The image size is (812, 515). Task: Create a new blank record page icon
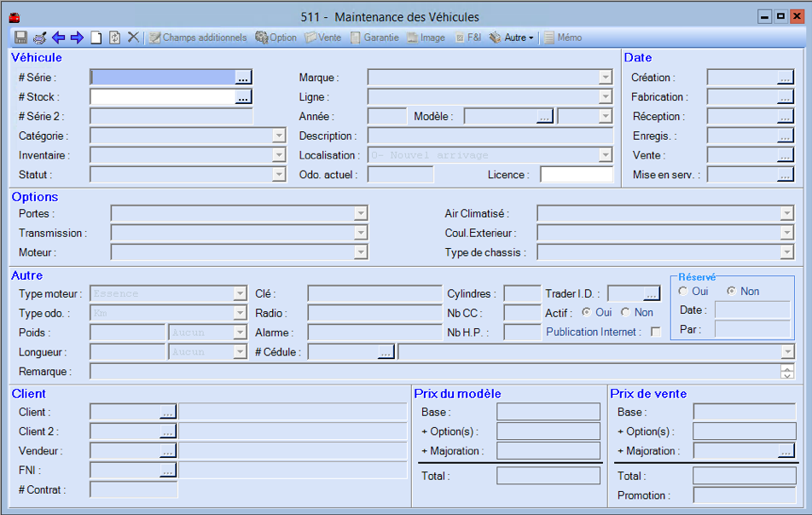[x=96, y=38]
